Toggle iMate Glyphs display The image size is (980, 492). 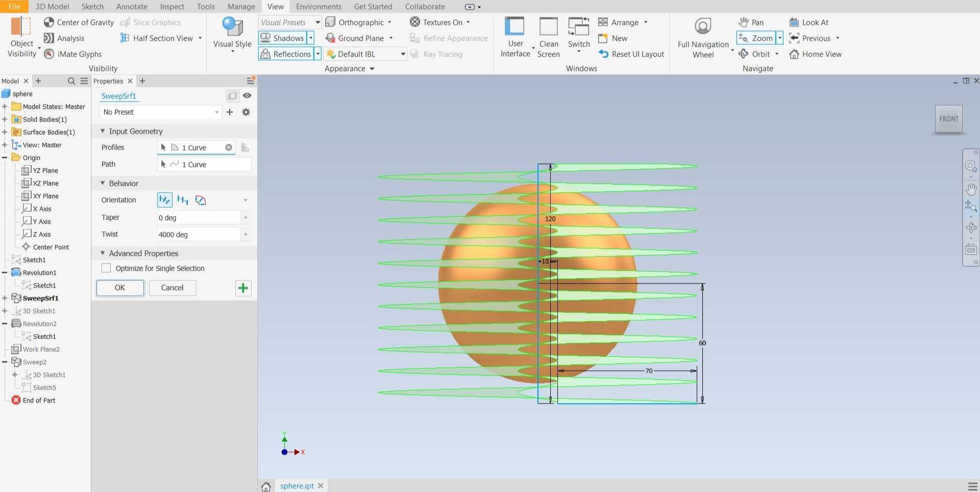pos(72,54)
